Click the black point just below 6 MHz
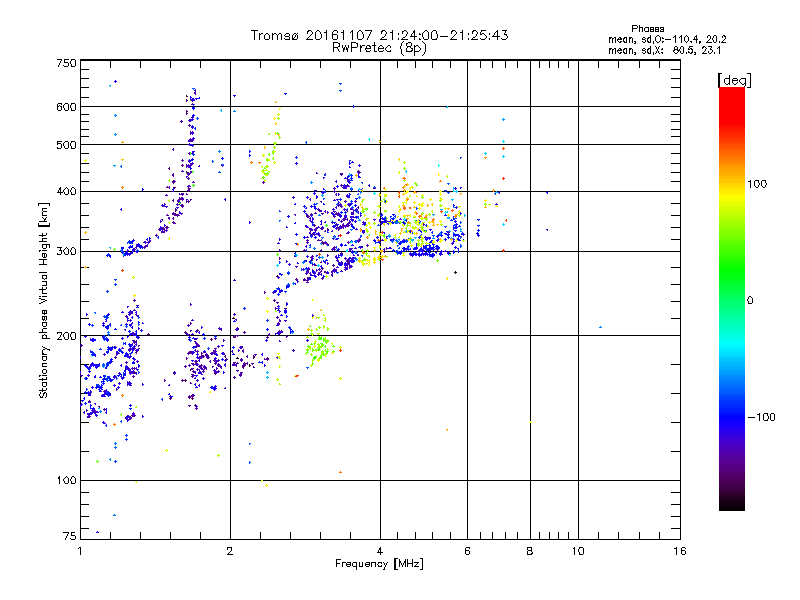The image size is (800, 600). (x=456, y=272)
